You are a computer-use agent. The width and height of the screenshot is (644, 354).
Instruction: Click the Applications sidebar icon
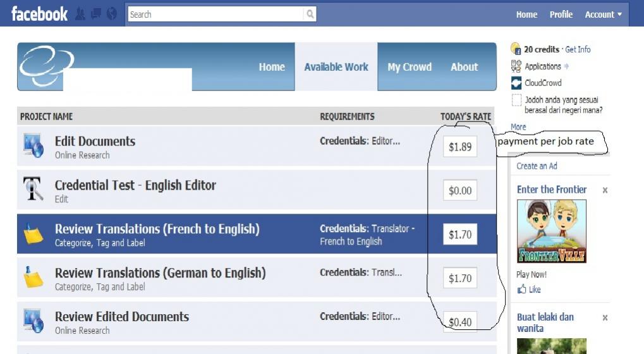(516, 66)
